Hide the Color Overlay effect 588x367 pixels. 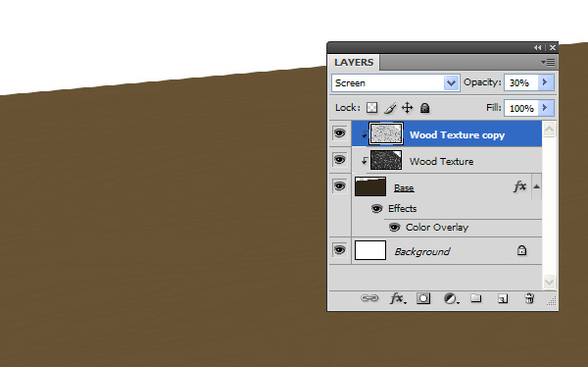[394, 228]
